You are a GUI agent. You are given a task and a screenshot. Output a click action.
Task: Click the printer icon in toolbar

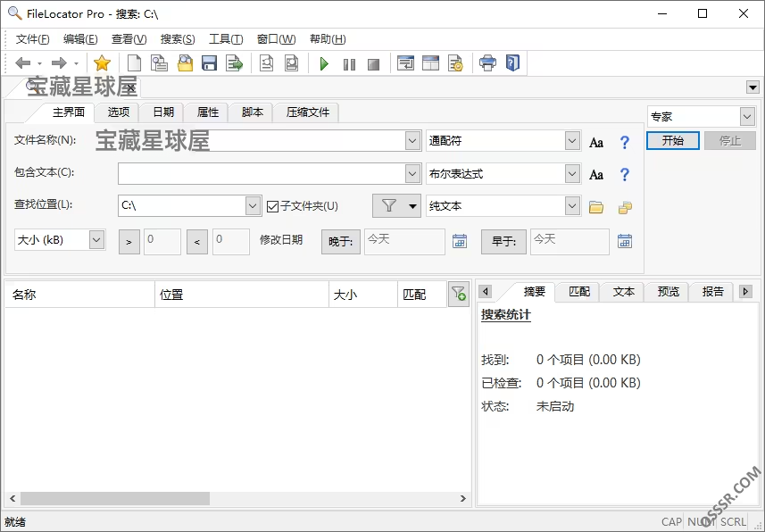487,63
